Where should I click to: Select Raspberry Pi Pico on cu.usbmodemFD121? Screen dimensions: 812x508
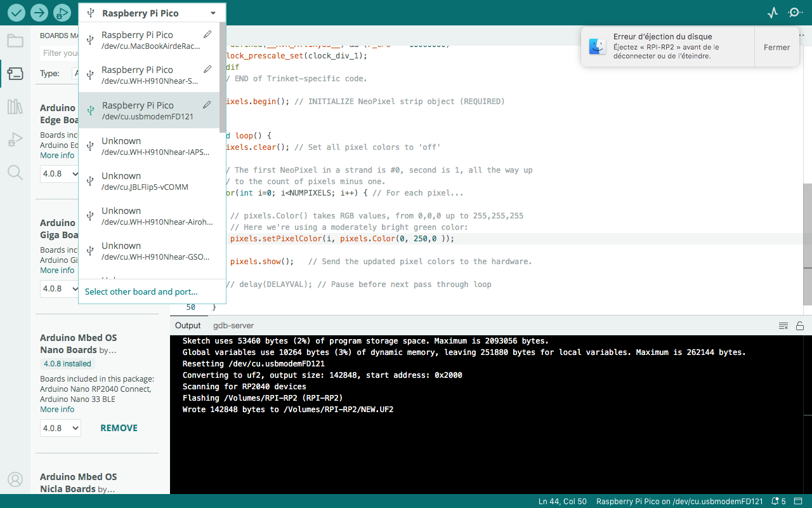click(x=149, y=110)
